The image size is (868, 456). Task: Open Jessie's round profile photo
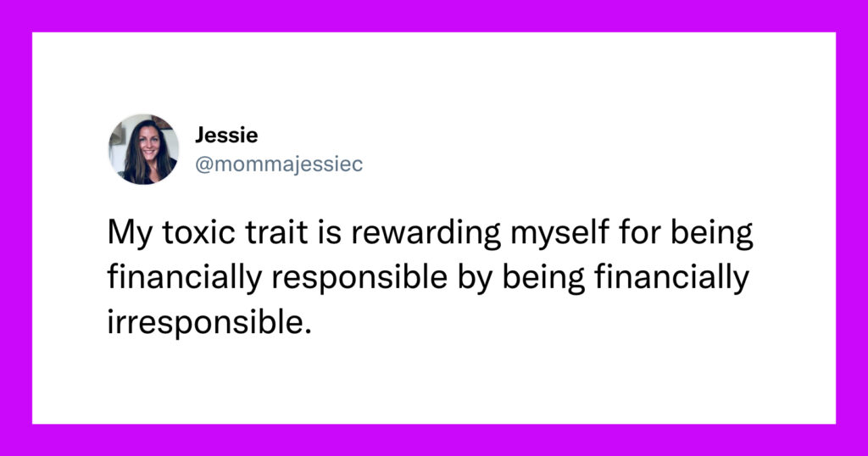click(x=143, y=149)
